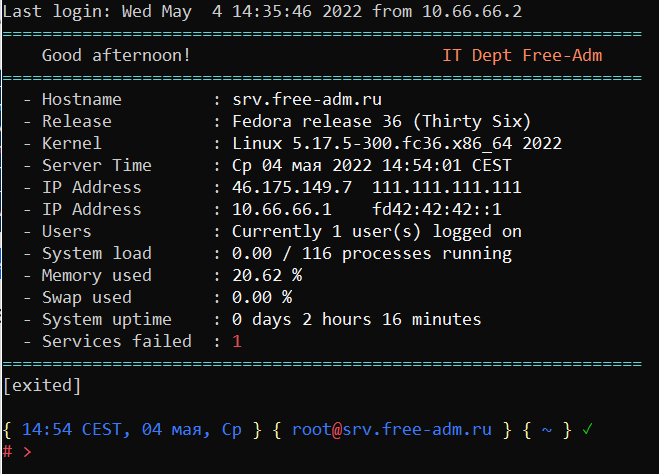The height and width of the screenshot is (474, 659).
Task: Click the Memory used 20.62 % value
Action: pyautogui.click(x=266, y=275)
